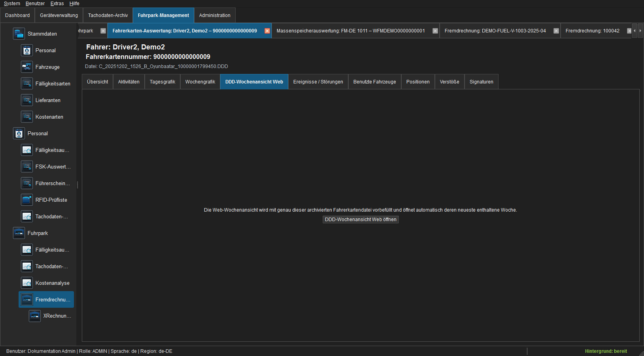This screenshot has width=644, height=356.
Task: Open the Kostenarten entry in sidebar
Action: [x=49, y=117]
